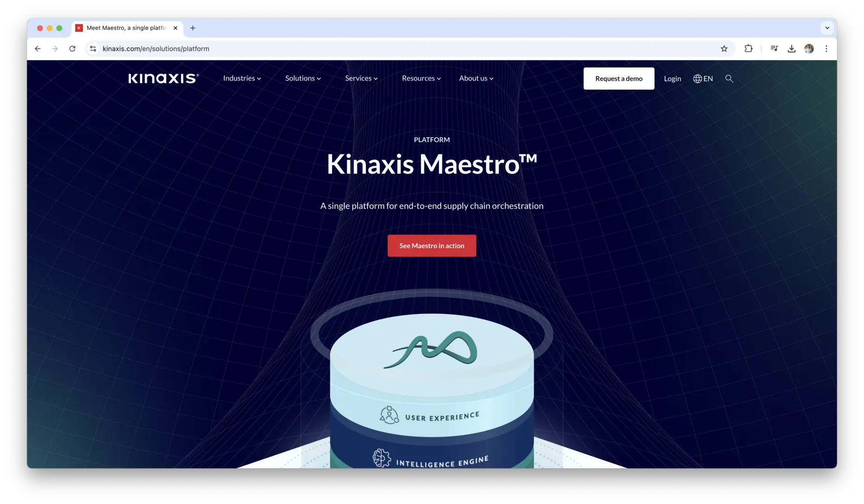Click the globe language icon

tap(697, 78)
